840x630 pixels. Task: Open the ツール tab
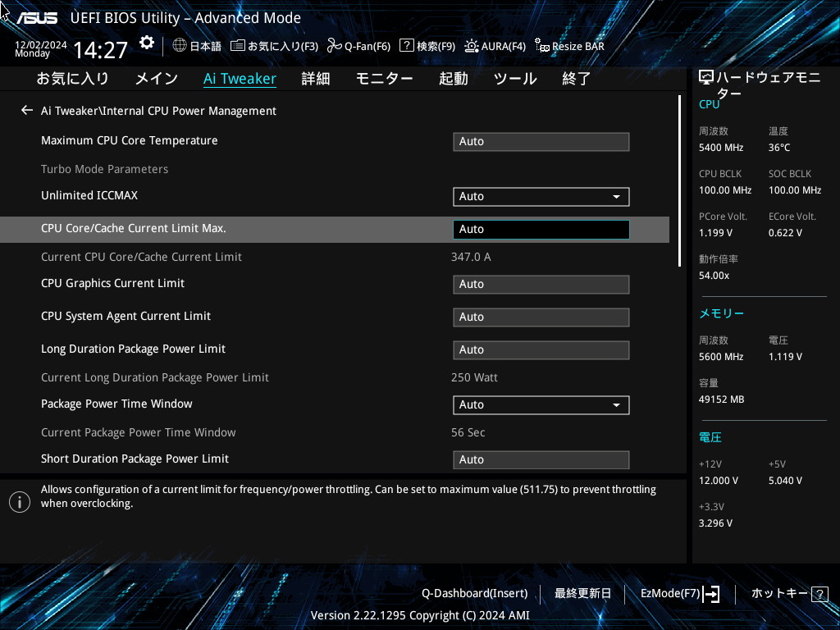click(x=515, y=79)
